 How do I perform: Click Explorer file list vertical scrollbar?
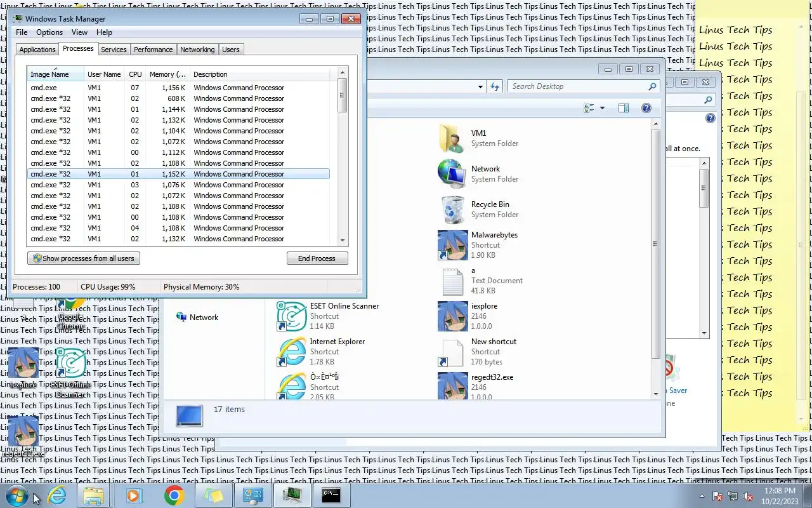coord(656,260)
